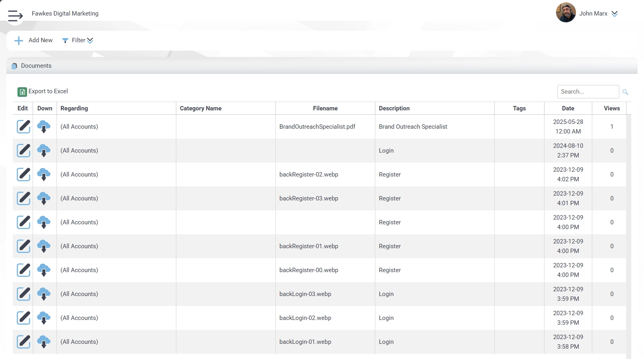Click John Marx profile avatar
The image size is (644, 359).
pos(566,13)
